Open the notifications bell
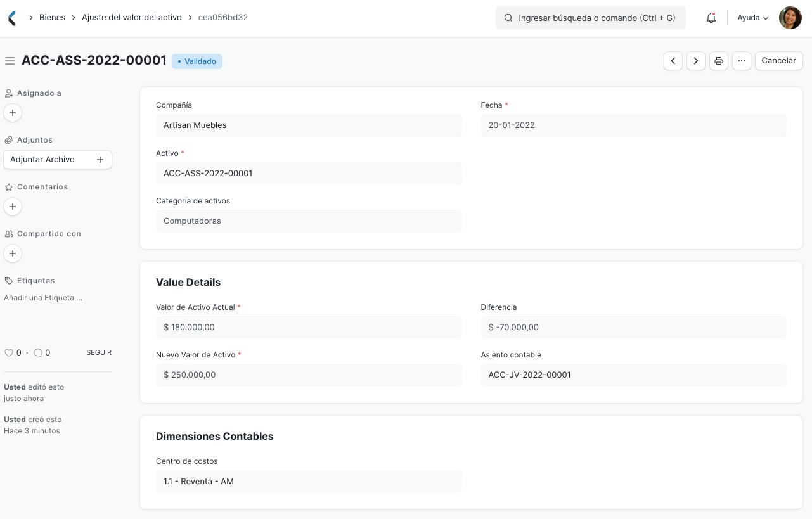The width and height of the screenshot is (812, 519). (711, 18)
